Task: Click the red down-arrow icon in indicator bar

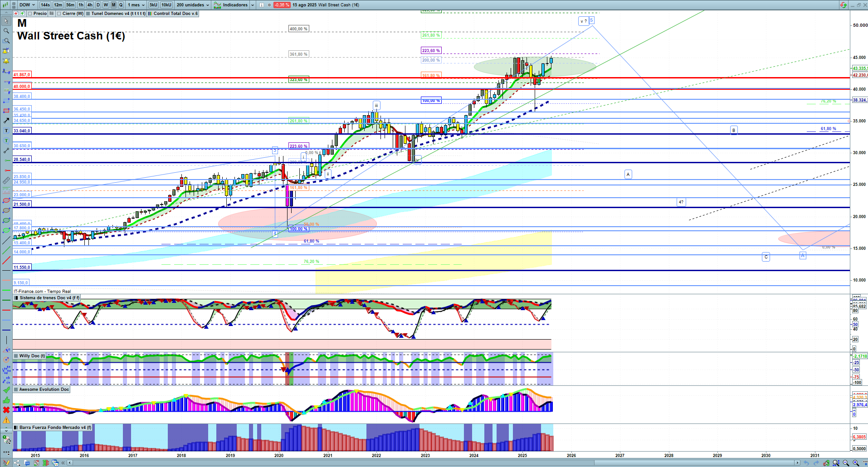Action: (16, 14)
